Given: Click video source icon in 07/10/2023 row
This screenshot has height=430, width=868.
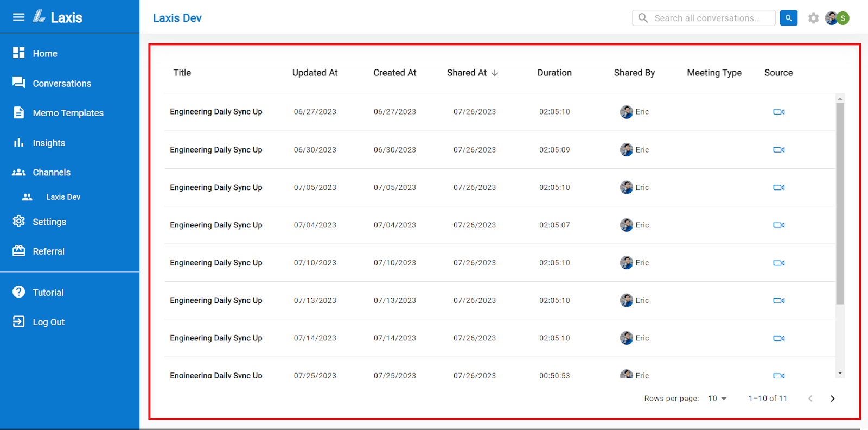Looking at the screenshot, I should pos(778,263).
